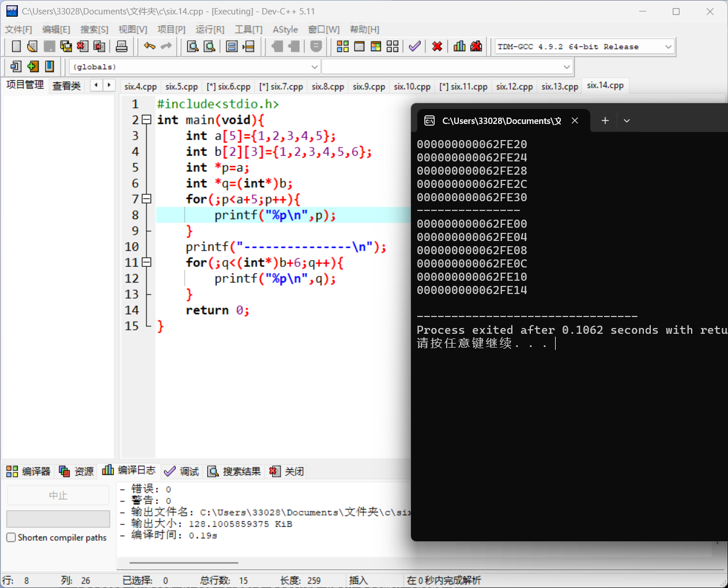Close the console tab with its X
The image size is (728, 588).
click(575, 120)
